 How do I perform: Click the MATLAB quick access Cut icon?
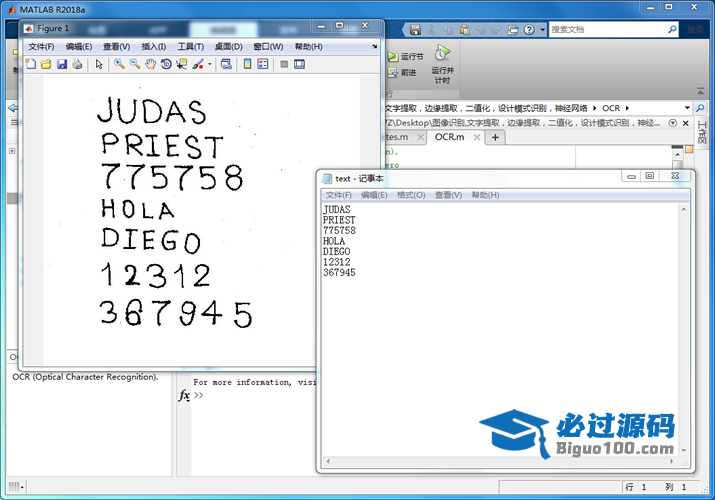pyautogui.click(x=431, y=30)
